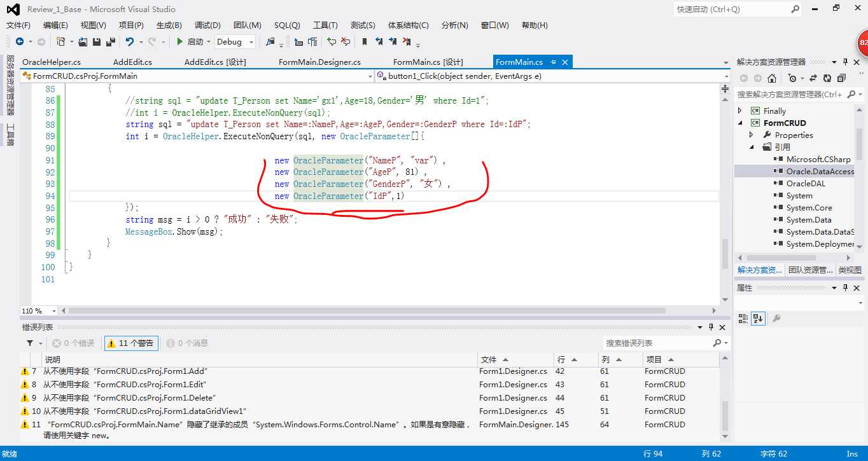Screen dimensions: 868x461
Task: Click the Refresh icon in Solution Explorer
Action: point(827,78)
